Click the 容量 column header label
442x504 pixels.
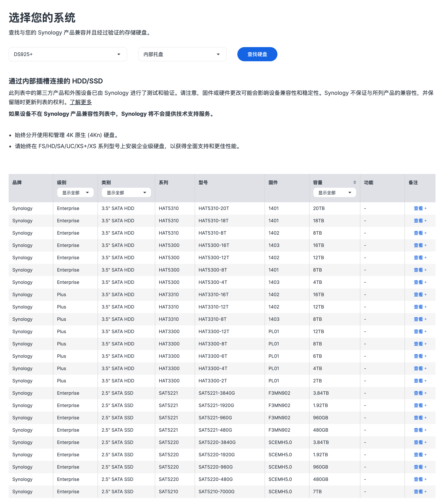click(318, 183)
